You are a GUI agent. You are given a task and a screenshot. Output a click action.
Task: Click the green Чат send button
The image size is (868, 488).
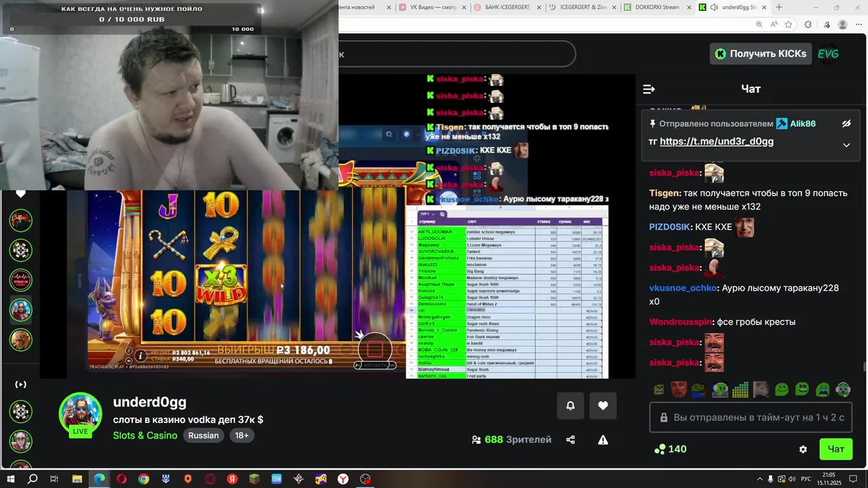tap(835, 449)
